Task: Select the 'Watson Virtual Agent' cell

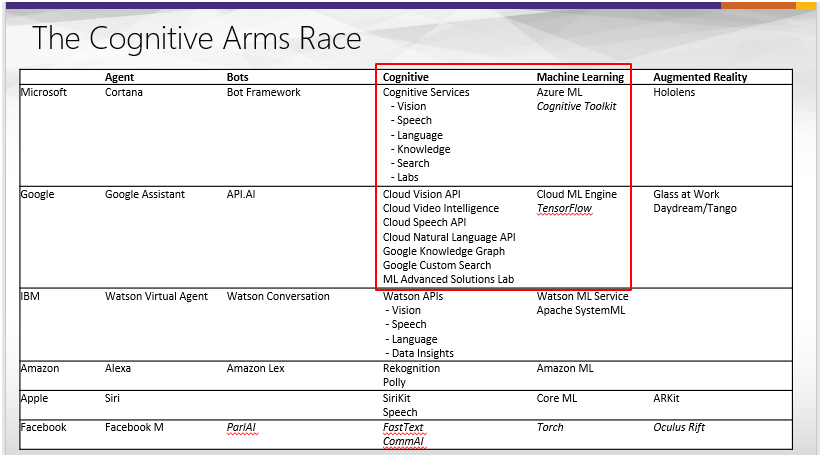Action: point(156,297)
